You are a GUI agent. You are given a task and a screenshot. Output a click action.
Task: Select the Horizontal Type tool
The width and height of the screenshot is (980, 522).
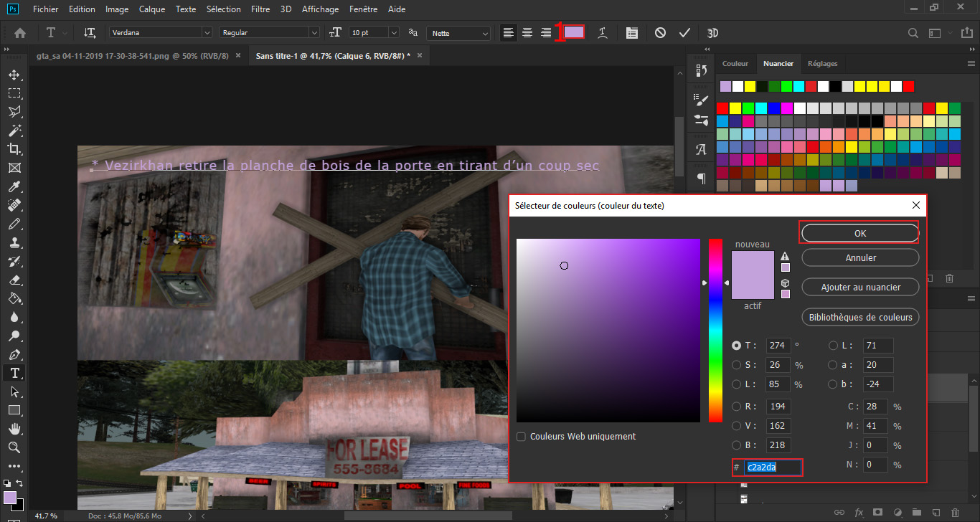click(x=14, y=373)
